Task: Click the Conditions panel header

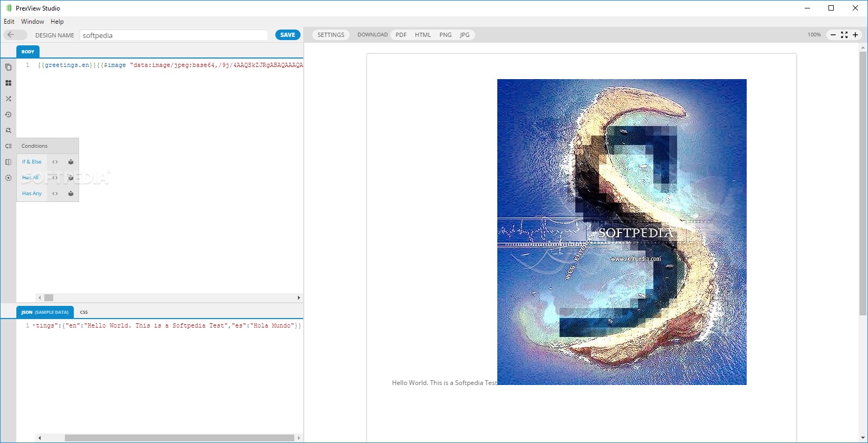Action: coord(47,146)
